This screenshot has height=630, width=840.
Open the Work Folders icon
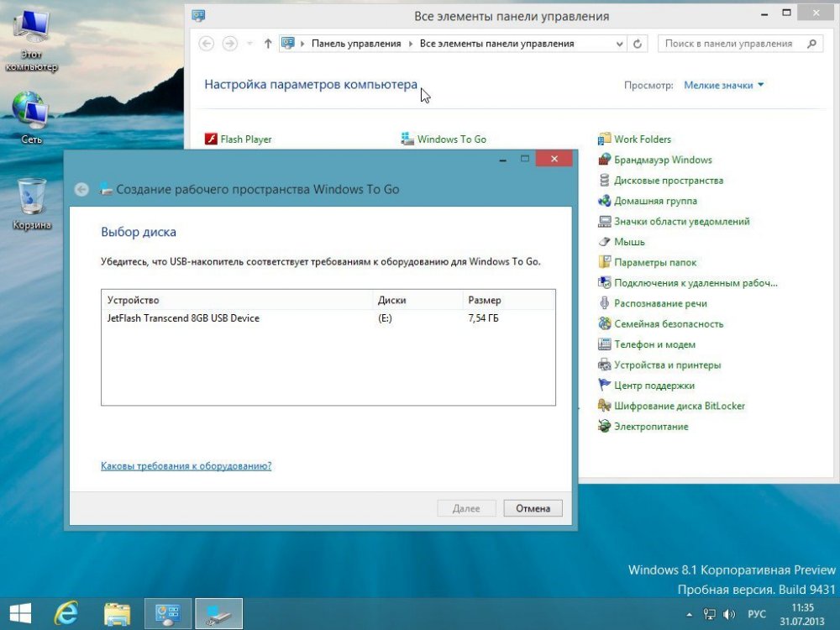click(x=604, y=139)
